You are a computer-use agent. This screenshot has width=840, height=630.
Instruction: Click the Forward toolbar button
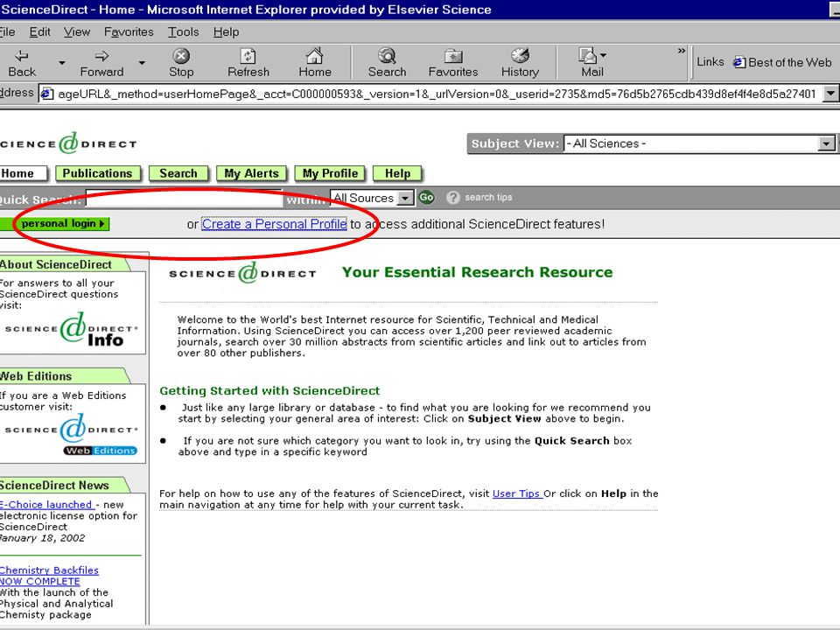click(101, 63)
